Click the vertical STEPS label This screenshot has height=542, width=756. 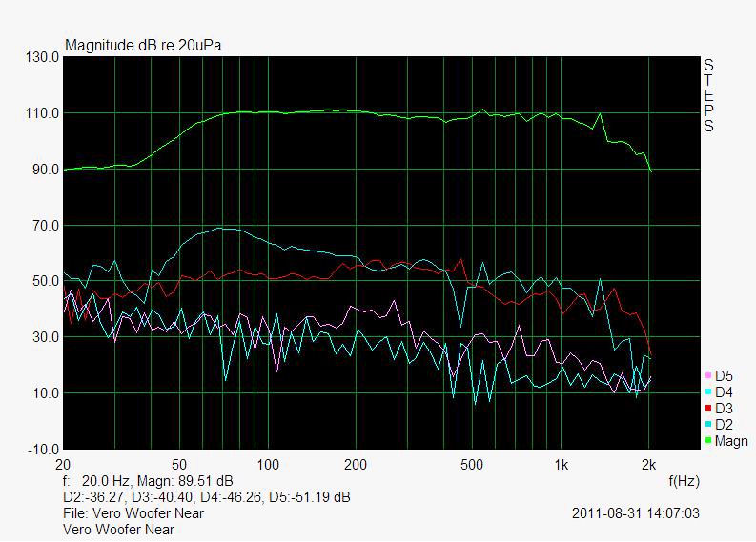(708, 95)
